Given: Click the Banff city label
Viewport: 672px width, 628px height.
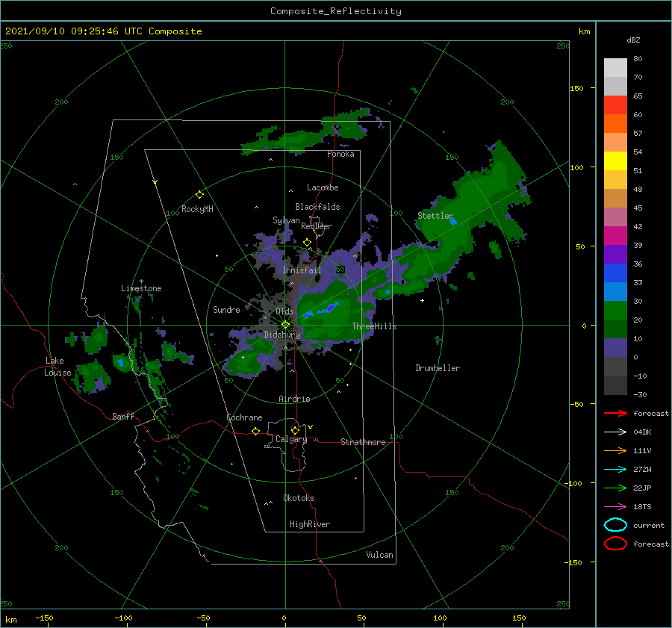Looking at the screenshot, I should [123, 416].
